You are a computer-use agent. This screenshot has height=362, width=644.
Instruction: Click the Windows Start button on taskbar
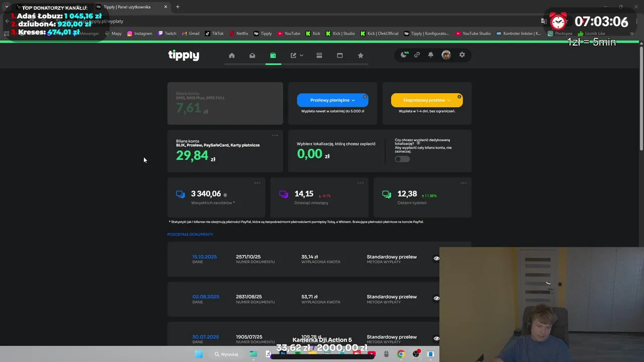point(199,354)
